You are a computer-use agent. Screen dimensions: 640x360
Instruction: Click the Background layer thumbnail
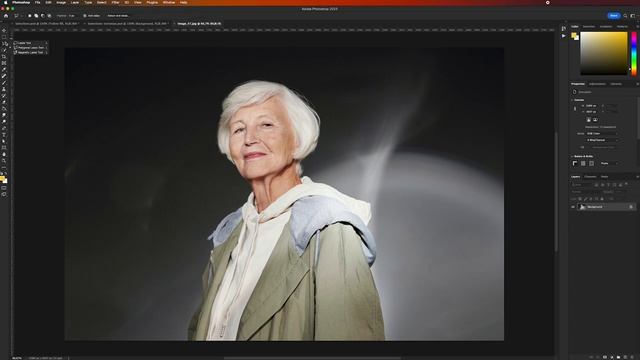point(582,207)
